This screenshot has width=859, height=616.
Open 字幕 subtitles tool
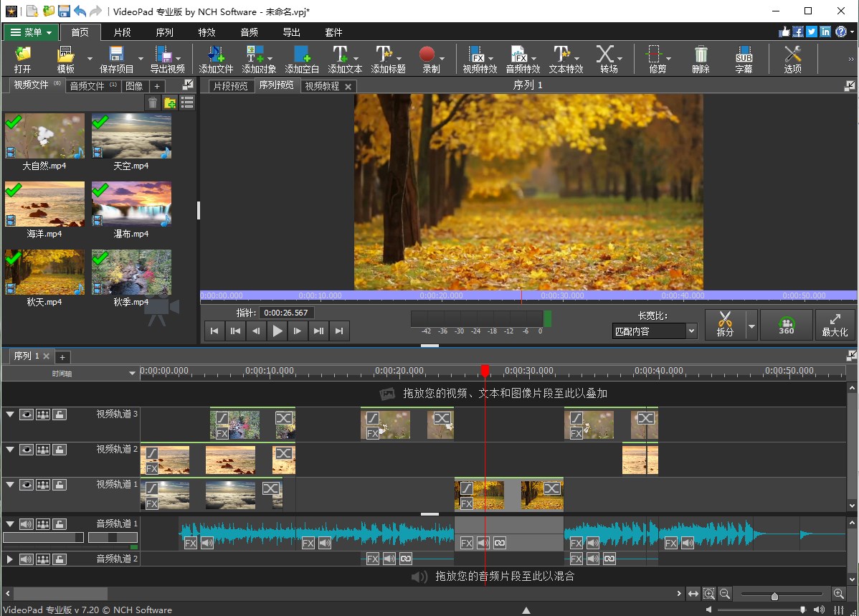744,60
